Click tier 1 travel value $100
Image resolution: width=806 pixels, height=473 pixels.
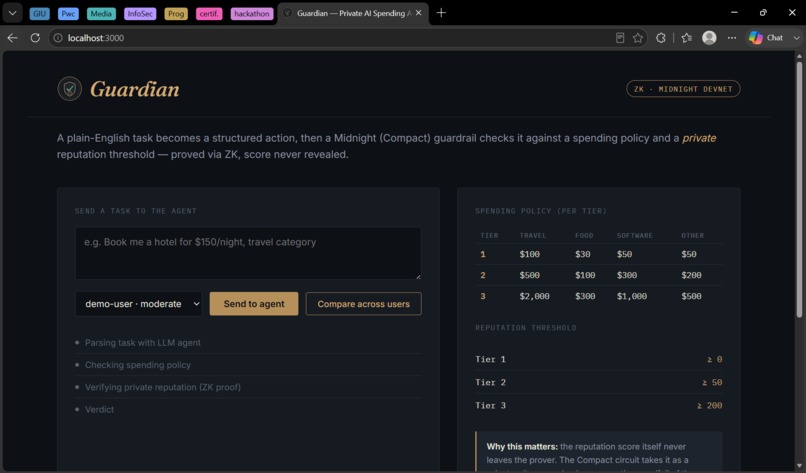coord(529,254)
